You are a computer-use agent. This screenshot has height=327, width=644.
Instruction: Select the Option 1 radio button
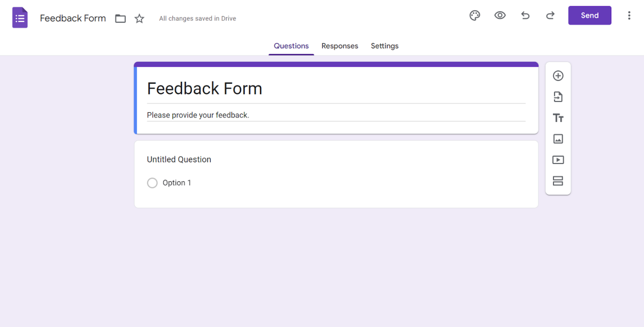pos(152,183)
